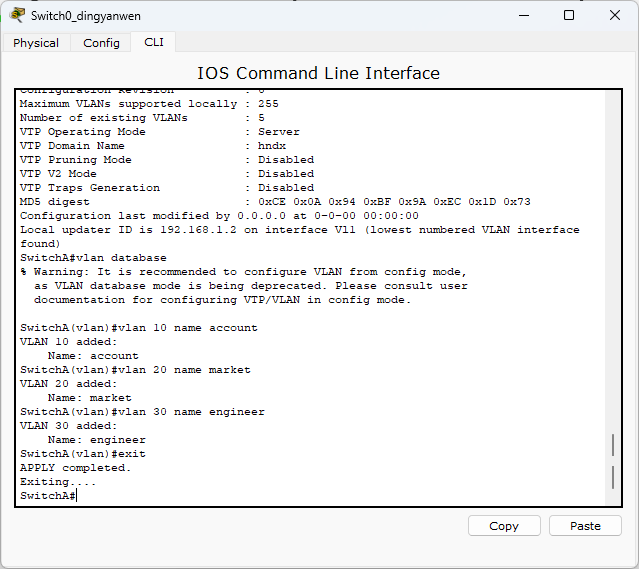
Task: Click the 'SwitchA#vlan database' command line
Action: pos(93,258)
